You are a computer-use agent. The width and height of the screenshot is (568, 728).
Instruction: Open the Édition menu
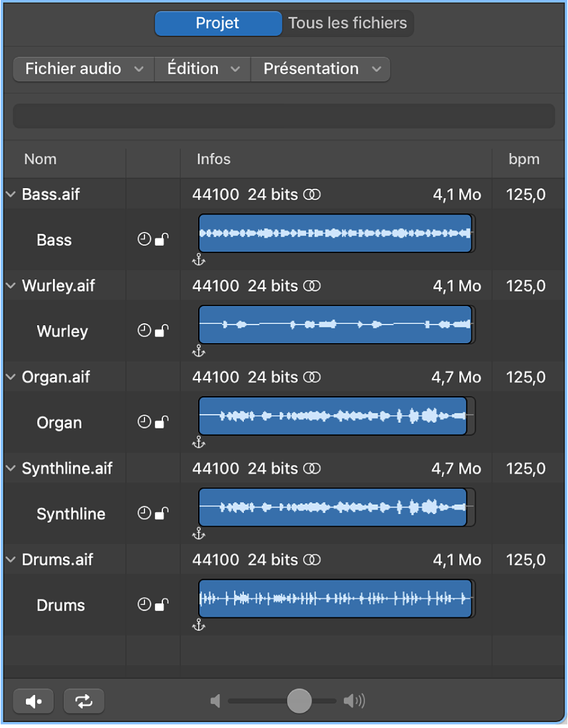click(x=201, y=69)
